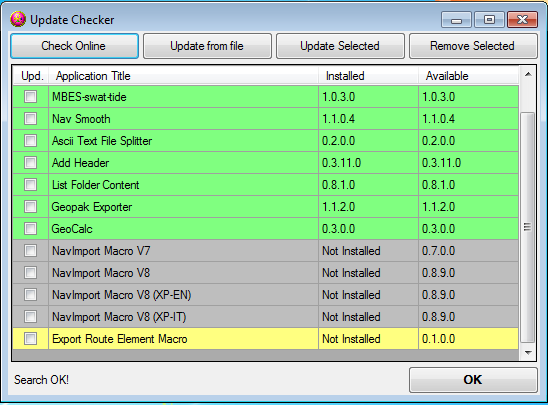Click the vertical scrollbar thumb
Image resolution: width=548 pixels, height=405 pixels.
(x=528, y=227)
